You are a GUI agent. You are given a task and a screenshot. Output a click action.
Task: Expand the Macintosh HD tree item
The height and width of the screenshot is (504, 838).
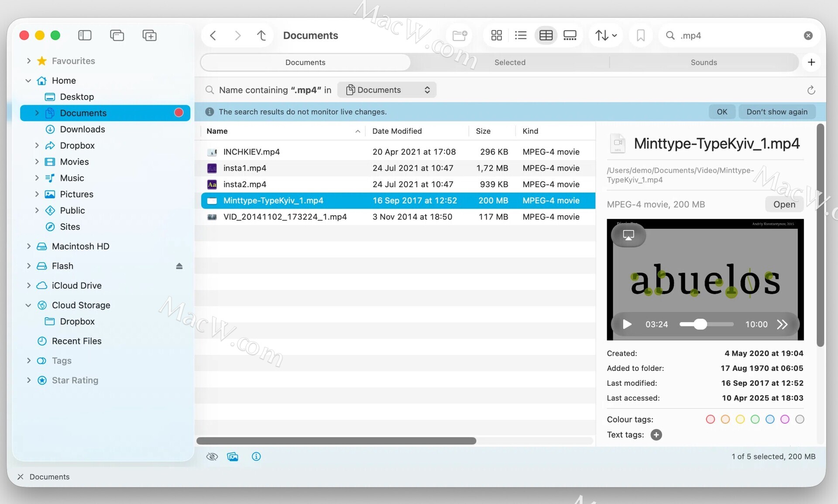point(29,246)
